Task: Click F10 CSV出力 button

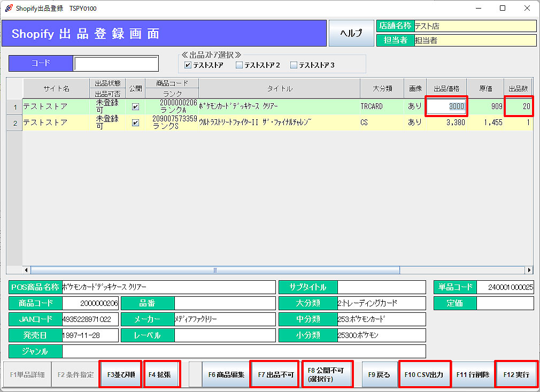Action: pos(424,374)
